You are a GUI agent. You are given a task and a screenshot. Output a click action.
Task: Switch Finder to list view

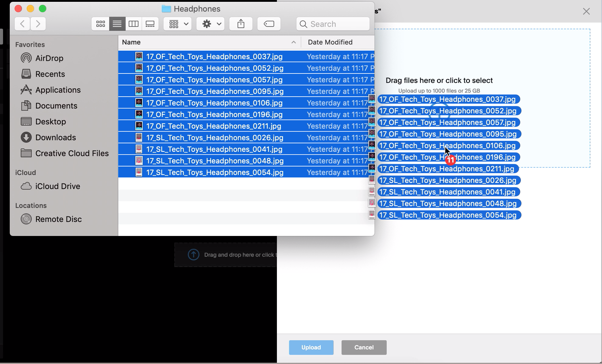pos(117,24)
